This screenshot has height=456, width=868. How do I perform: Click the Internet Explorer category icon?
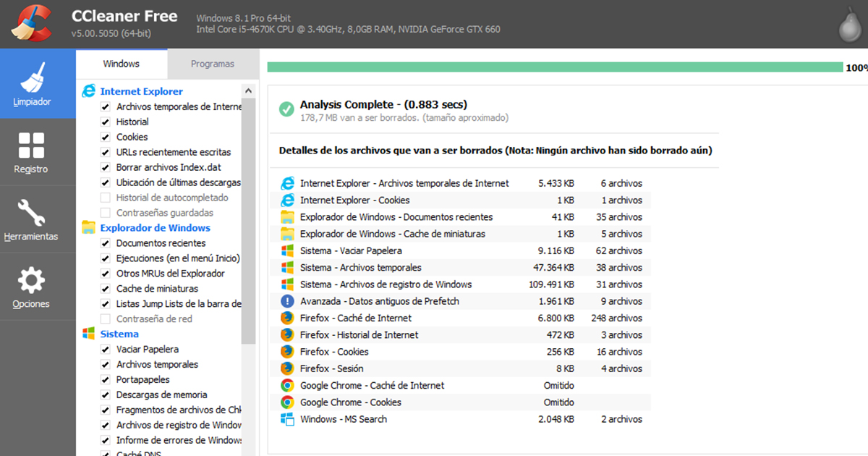coord(88,91)
